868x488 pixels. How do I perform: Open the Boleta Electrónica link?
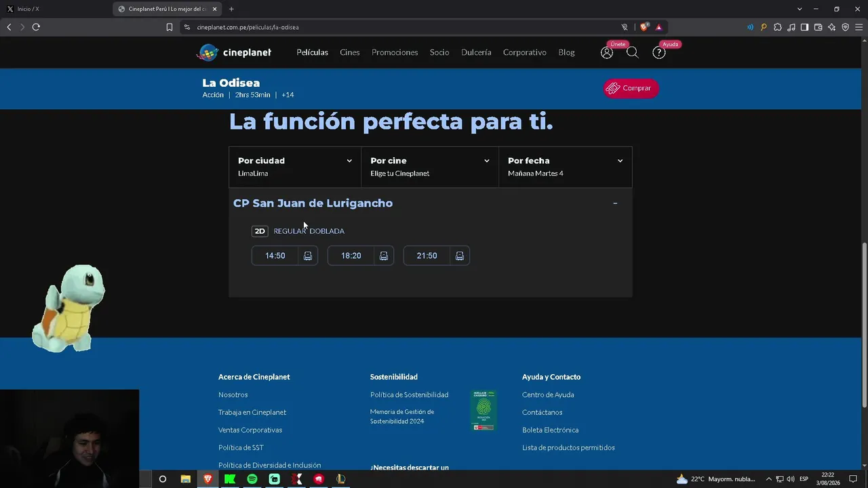(550, 430)
